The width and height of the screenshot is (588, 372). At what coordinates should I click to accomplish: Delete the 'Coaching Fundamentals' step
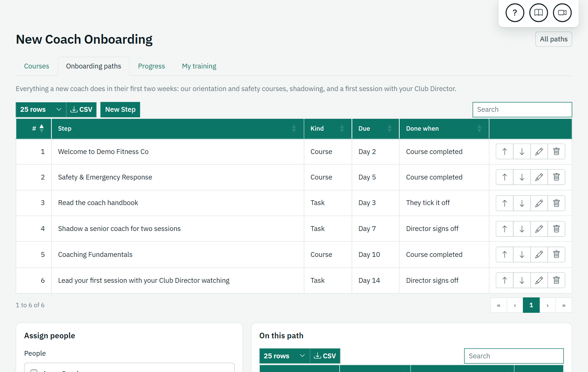(x=557, y=254)
